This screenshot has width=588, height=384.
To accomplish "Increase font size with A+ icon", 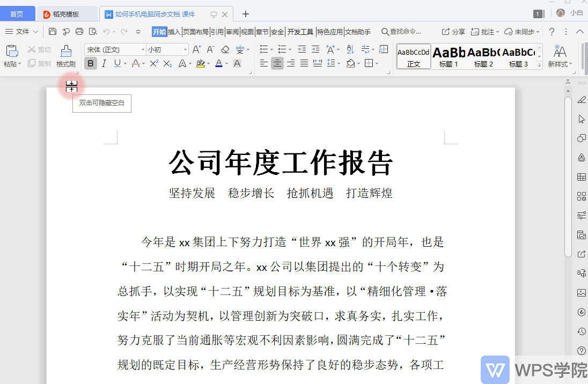I will tap(196, 49).
